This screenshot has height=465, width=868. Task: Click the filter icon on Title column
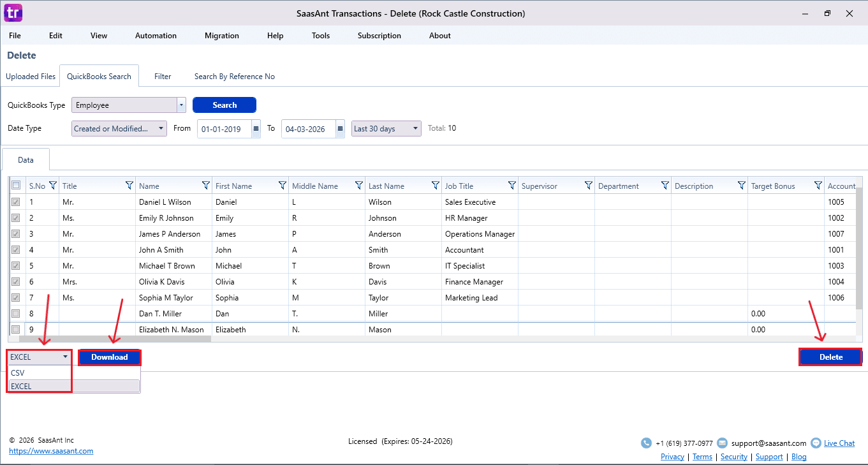(x=129, y=186)
